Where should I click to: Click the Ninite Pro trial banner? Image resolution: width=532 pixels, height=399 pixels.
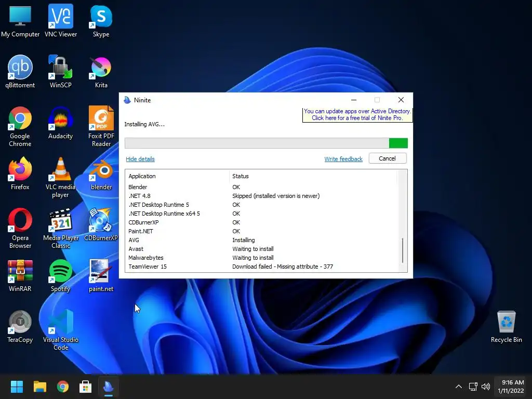click(357, 115)
